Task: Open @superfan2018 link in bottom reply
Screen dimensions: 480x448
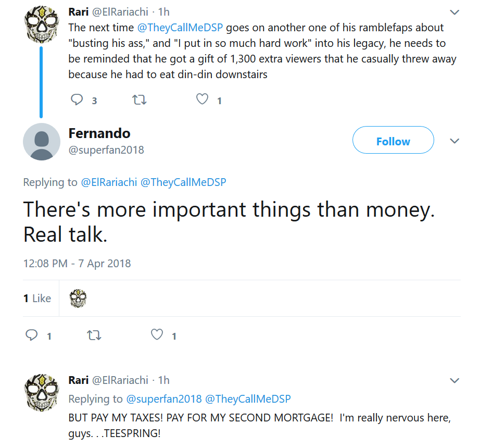Action: 164,399
